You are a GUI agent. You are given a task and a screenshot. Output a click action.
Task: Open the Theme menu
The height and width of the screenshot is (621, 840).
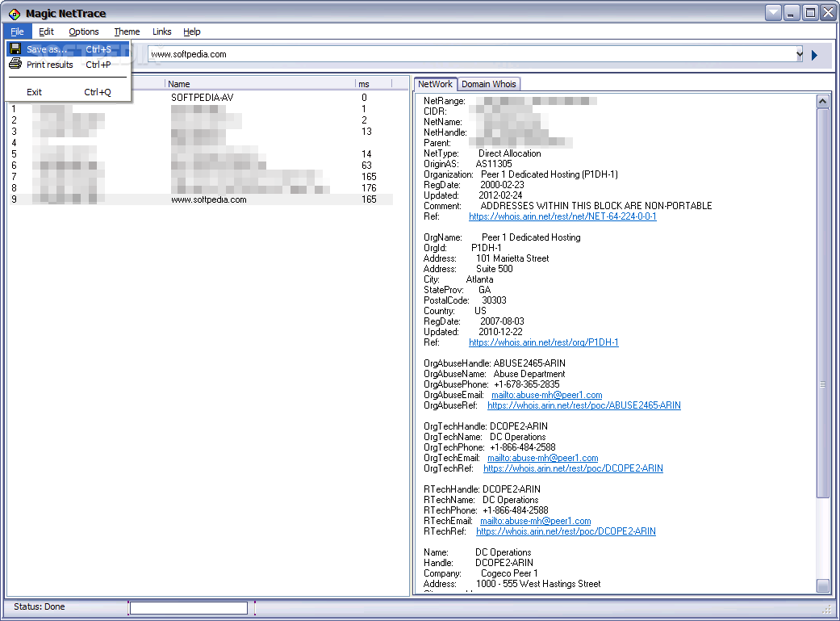(x=127, y=31)
